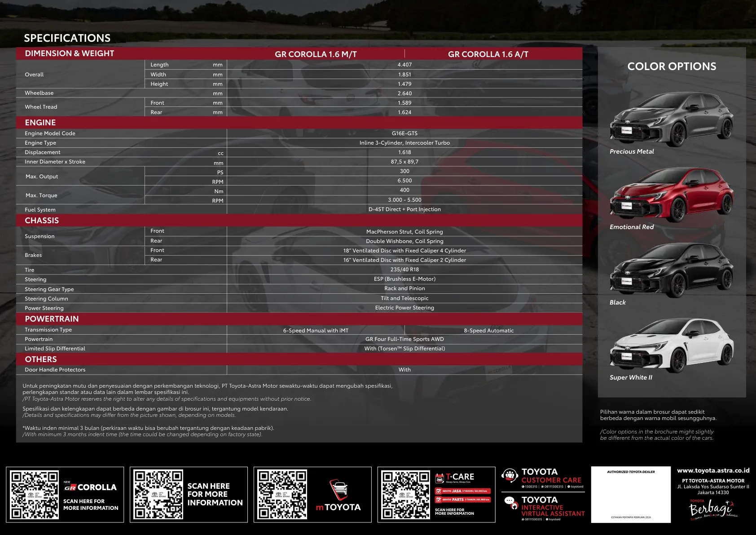The image size is (756, 535).
Task: Click the Super White II color label
Action: point(631,378)
